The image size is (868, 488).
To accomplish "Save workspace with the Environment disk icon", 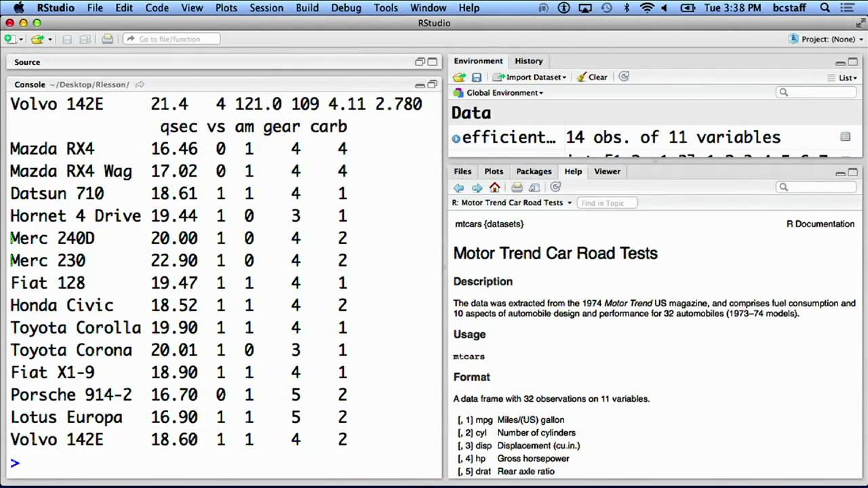I will (x=477, y=77).
